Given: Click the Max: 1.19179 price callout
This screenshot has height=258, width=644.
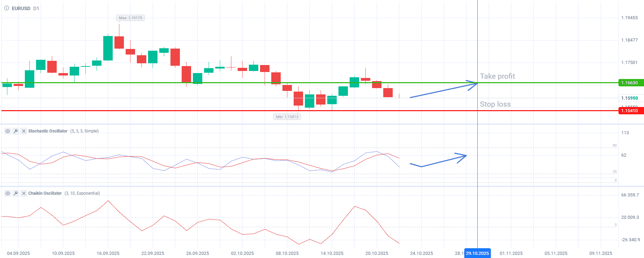Looking at the screenshot, I should click(130, 18).
